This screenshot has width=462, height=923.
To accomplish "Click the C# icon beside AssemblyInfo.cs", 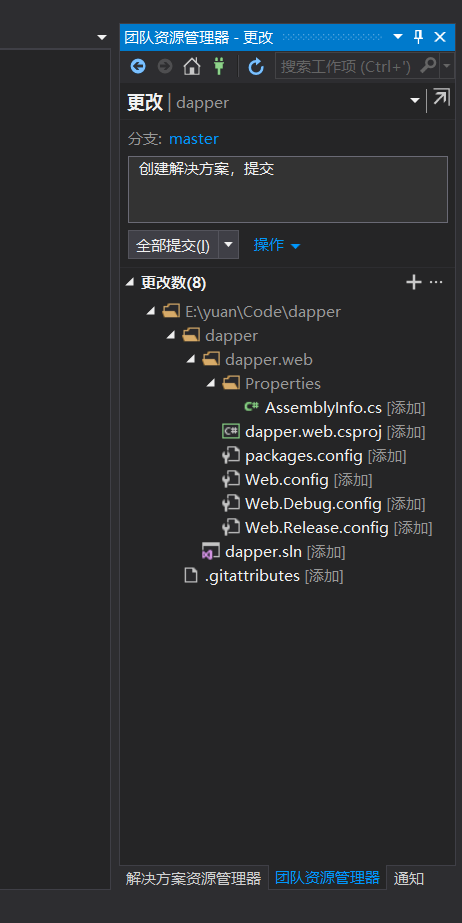I will pyautogui.click(x=251, y=407).
